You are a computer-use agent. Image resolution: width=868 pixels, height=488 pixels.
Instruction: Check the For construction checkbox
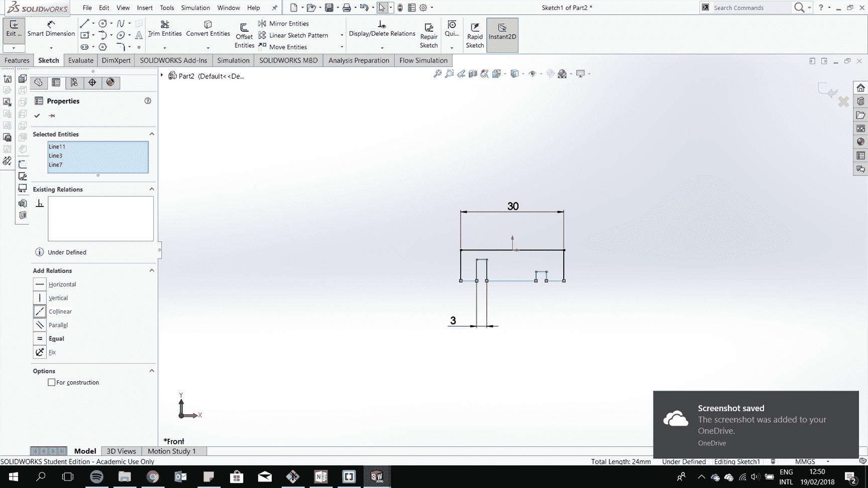pyautogui.click(x=51, y=382)
